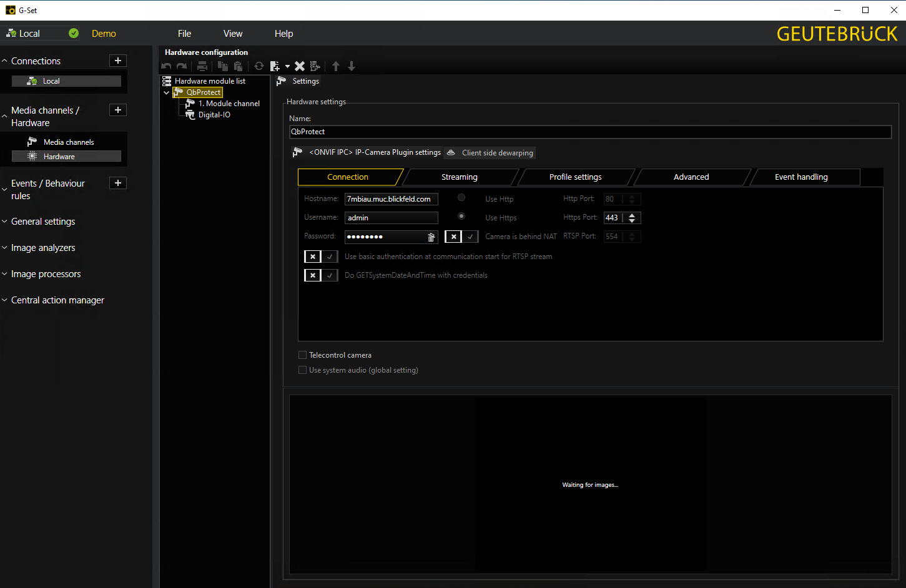Click the refresh icon in hardware toolbar
The image size is (906, 588).
point(259,66)
